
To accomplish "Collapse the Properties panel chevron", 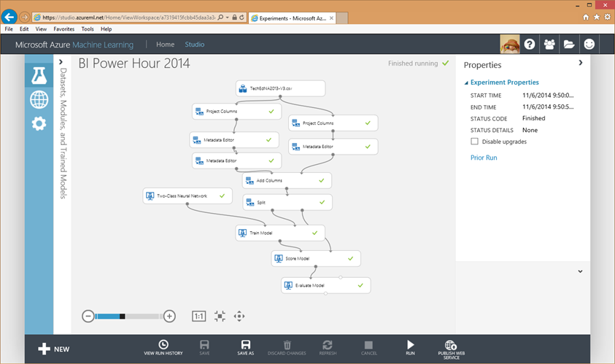I will point(581,63).
